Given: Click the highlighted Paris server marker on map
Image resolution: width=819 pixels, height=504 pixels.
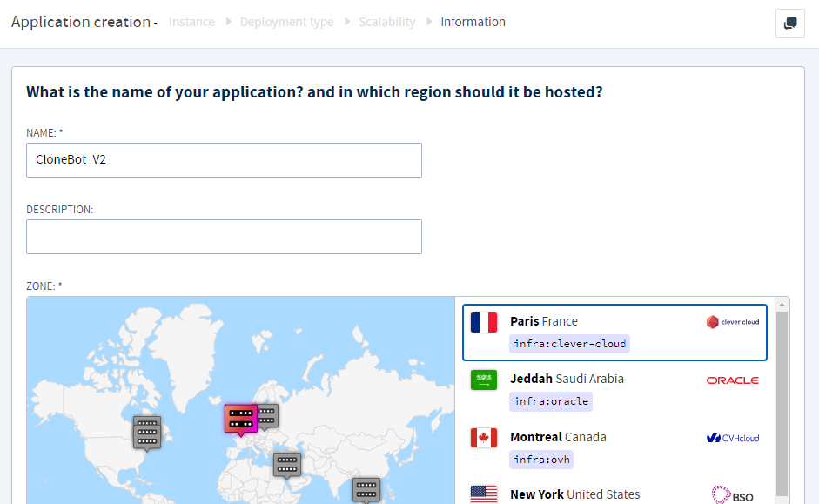Looking at the screenshot, I should (x=241, y=420).
